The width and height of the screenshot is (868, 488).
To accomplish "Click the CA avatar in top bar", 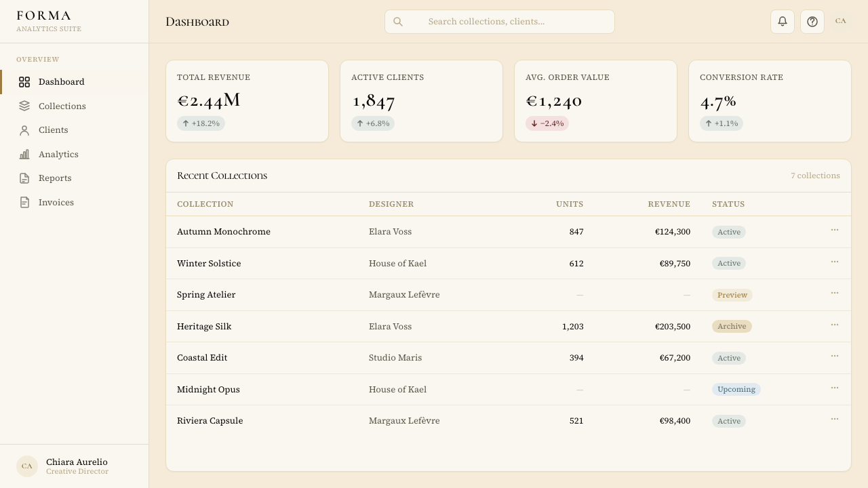I will coord(841,21).
